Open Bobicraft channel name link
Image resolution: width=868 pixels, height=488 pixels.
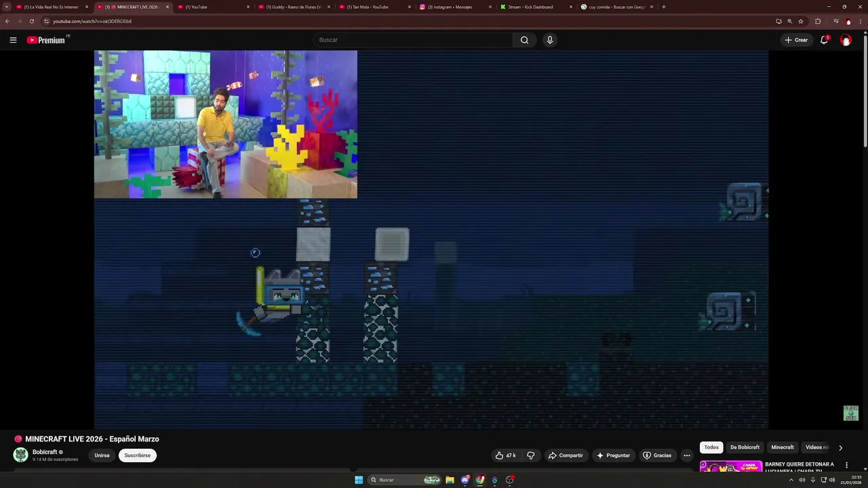tap(45, 452)
